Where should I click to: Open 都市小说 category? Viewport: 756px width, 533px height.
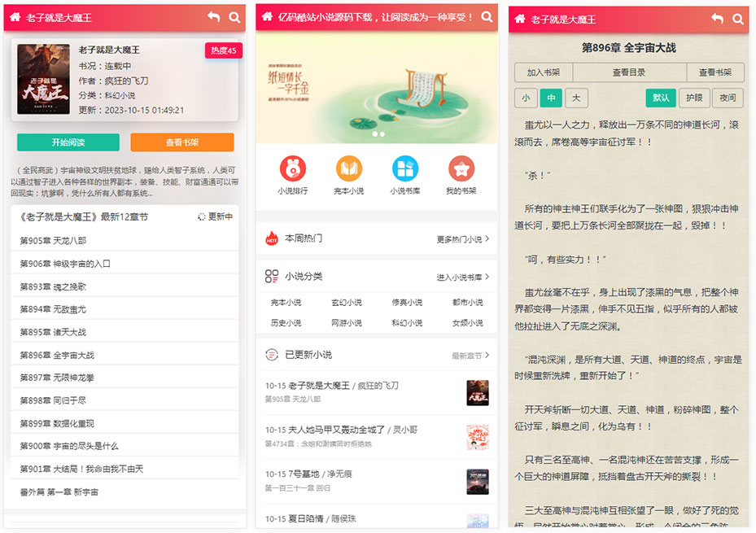point(468,302)
